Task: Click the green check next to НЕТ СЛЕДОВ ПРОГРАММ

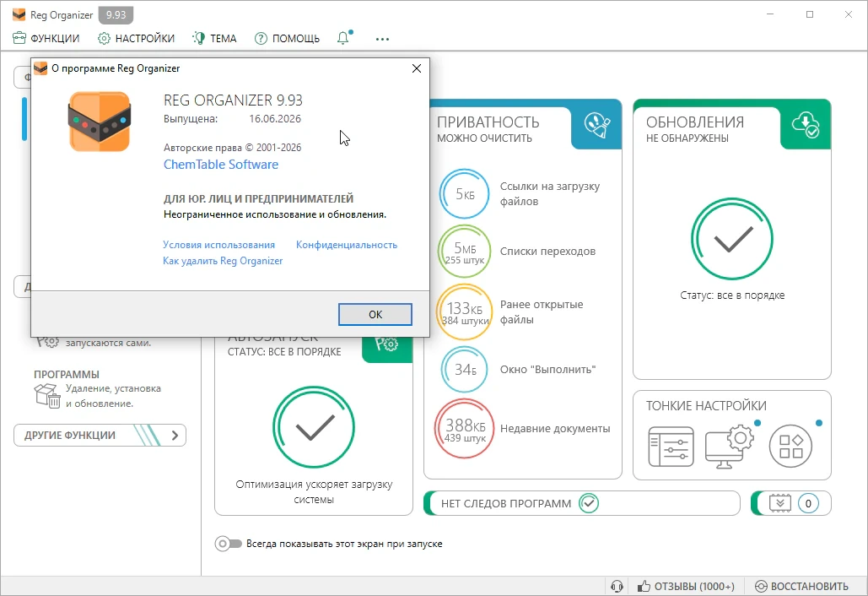Action: pos(589,503)
